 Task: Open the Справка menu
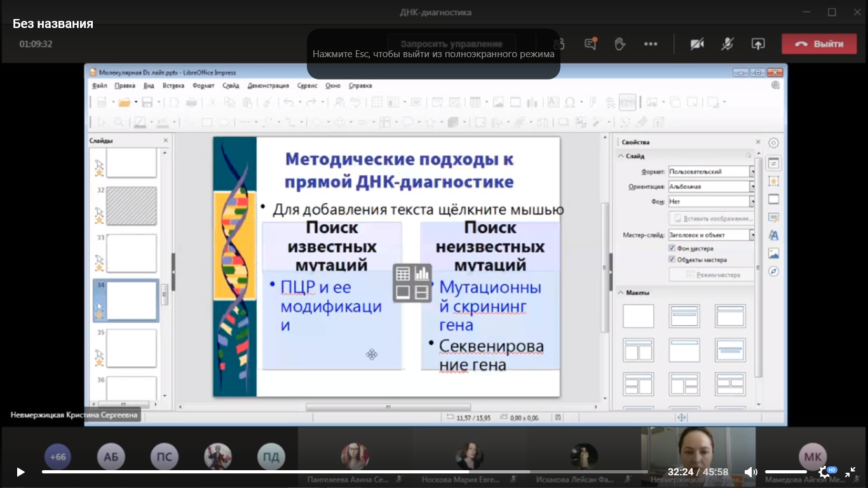[360, 85]
